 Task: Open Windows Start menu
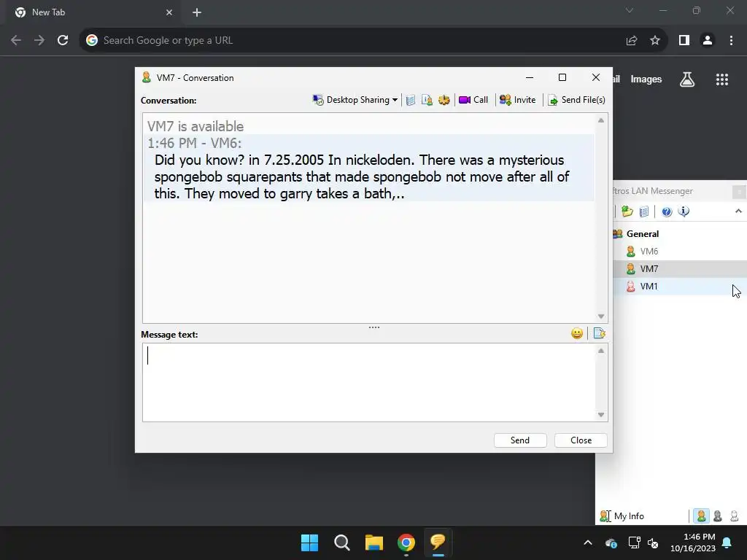click(x=309, y=542)
